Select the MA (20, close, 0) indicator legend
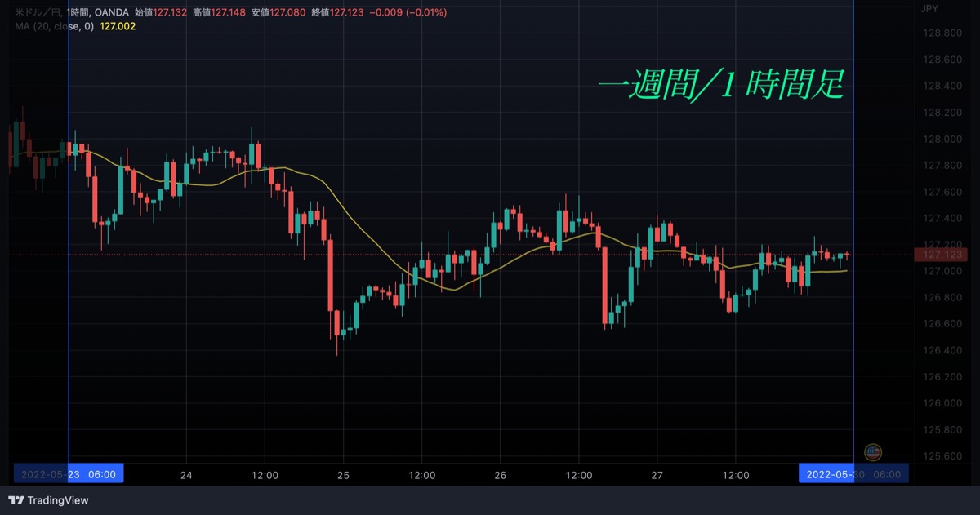Viewport: 980px width, 515px height. click(55, 26)
